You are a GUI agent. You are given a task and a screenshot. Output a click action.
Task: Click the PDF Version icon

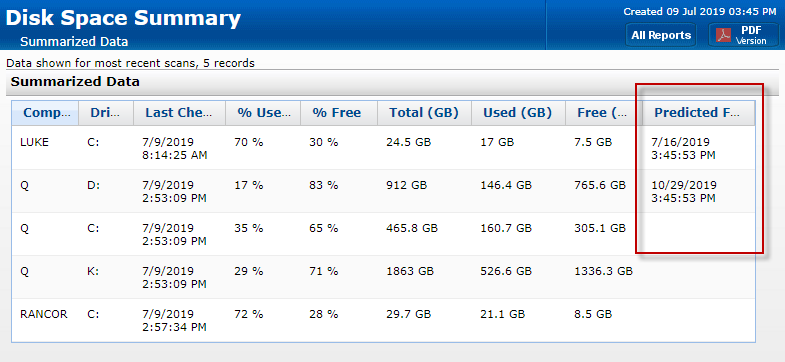722,35
